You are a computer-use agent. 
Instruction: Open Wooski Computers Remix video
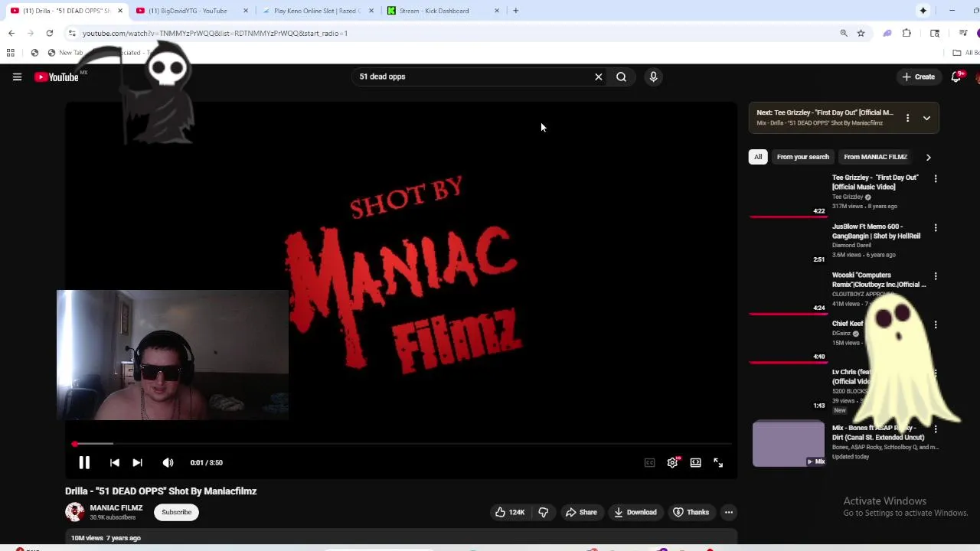tap(879, 279)
